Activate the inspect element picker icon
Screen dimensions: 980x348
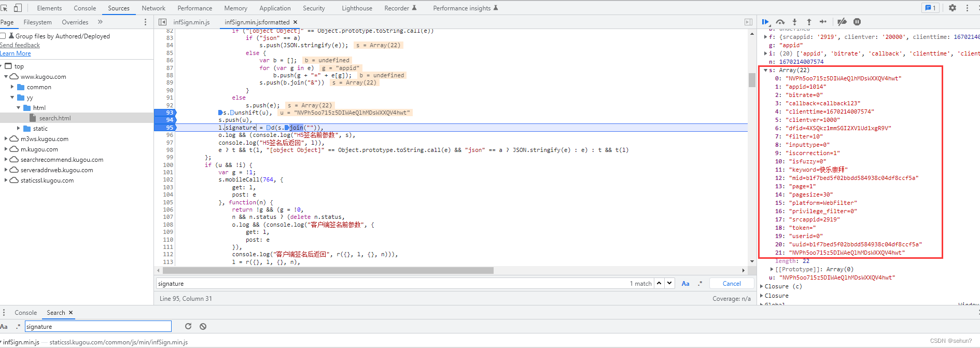tap(4, 8)
